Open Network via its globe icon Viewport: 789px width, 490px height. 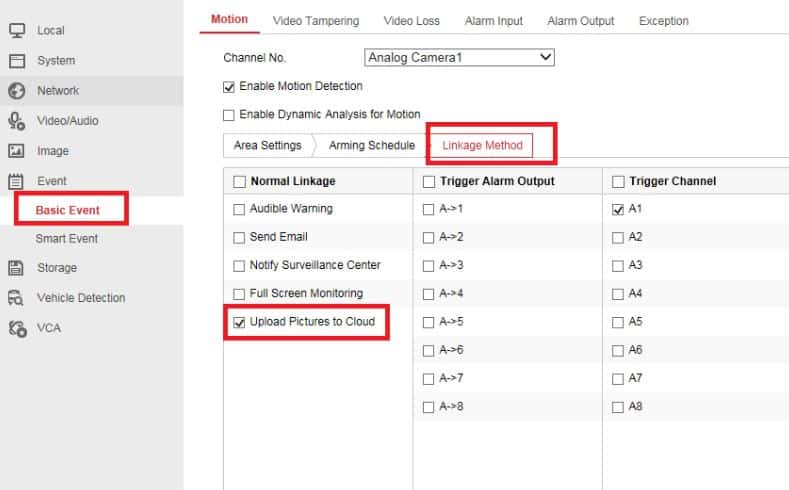pos(16,91)
